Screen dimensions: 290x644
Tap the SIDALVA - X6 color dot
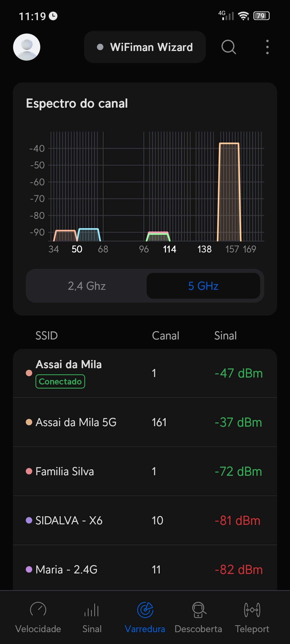(x=29, y=520)
